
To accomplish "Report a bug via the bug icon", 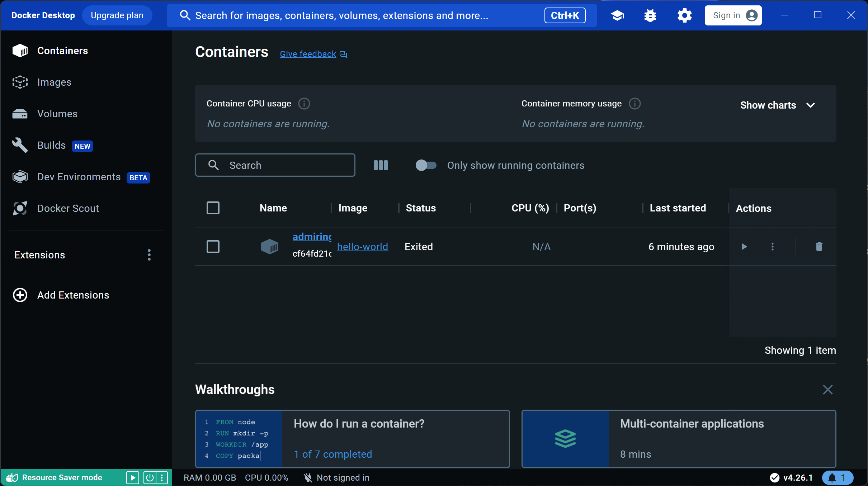I will [x=650, y=15].
